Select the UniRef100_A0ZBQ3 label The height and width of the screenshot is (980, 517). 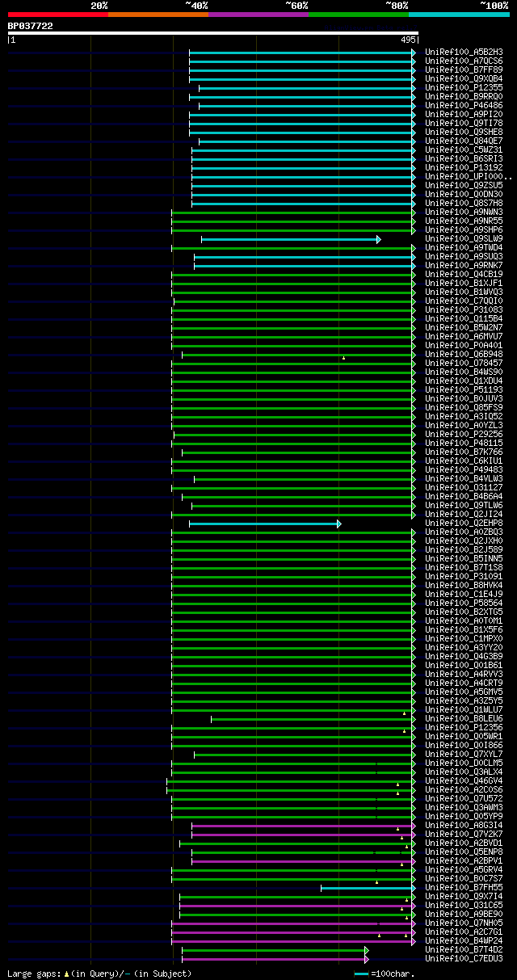(x=464, y=532)
